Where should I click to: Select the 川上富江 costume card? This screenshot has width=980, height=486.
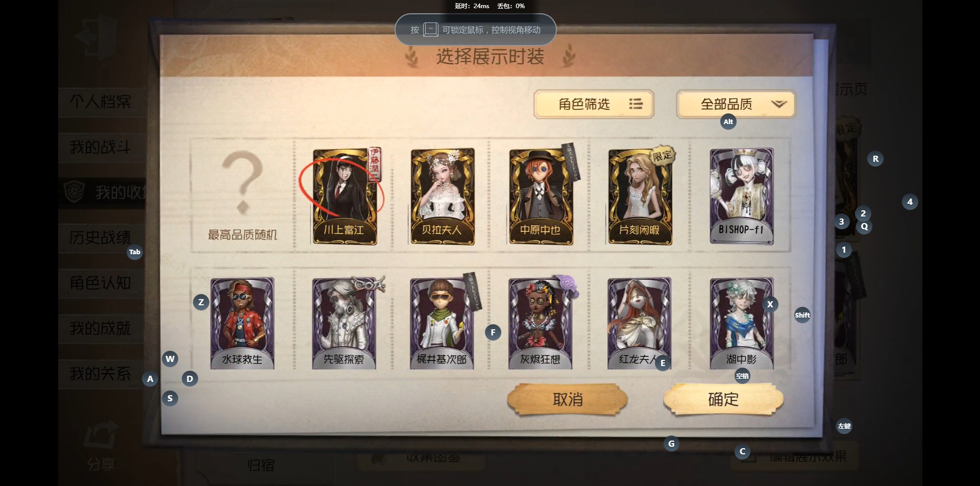tap(345, 197)
